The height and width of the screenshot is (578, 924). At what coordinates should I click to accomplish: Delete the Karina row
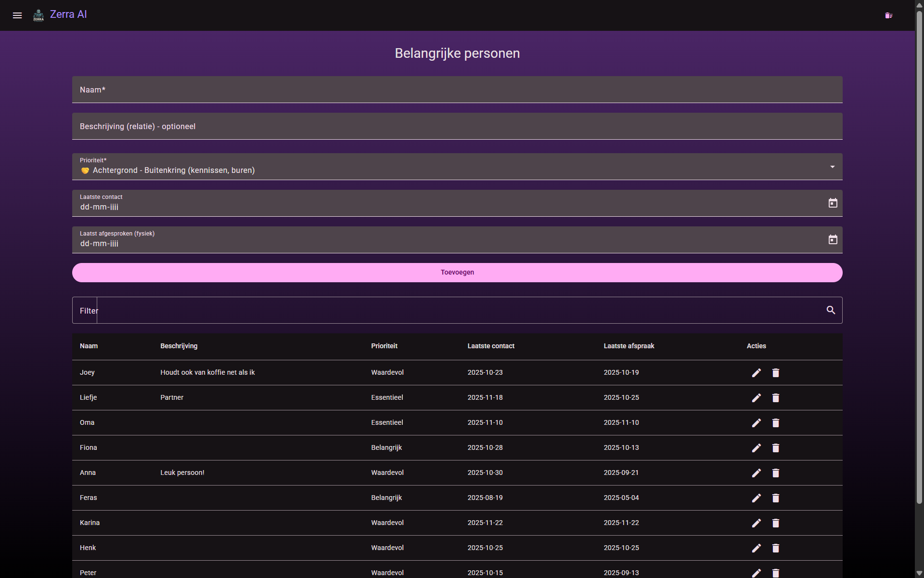click(776, 523)
